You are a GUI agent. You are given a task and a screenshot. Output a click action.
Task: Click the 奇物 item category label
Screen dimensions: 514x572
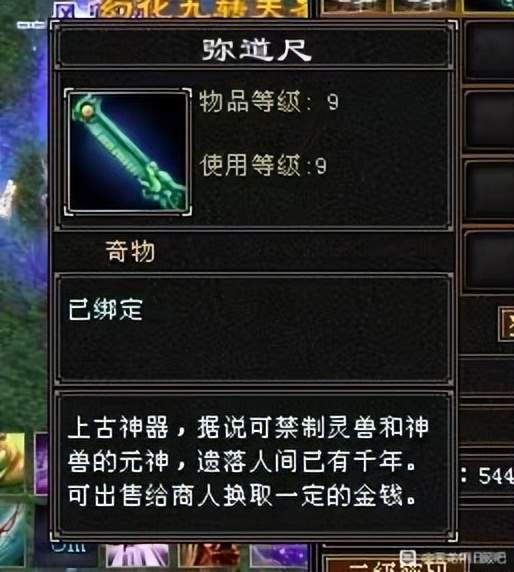click(130, 251)
